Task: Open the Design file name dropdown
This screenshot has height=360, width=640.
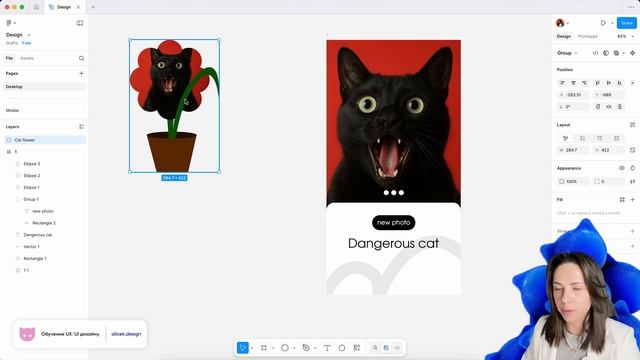Action: pyautogui.click(x=18, y=35)
